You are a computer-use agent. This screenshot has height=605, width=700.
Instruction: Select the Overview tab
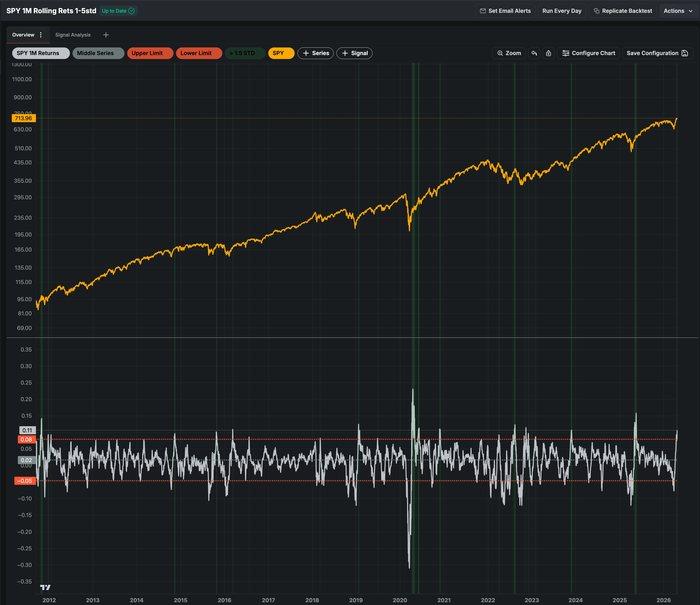pos(23,35)
